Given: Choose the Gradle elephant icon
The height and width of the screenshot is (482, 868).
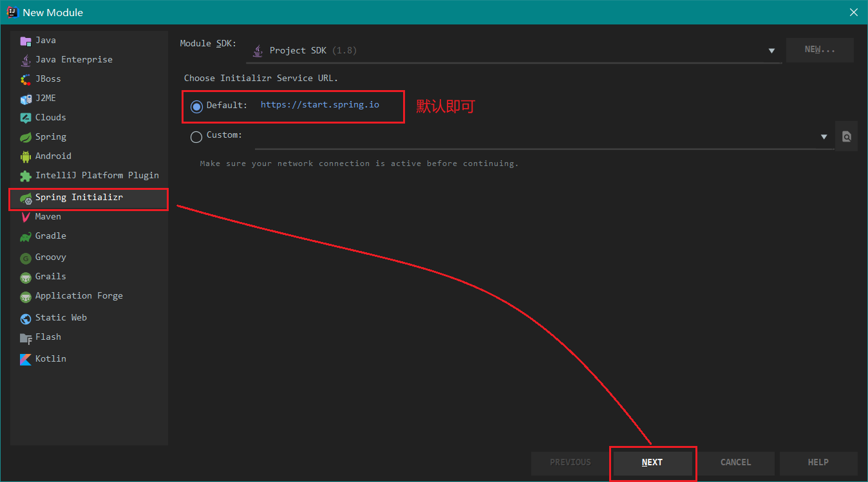Looking at the screenshot, I should point(26,236).
